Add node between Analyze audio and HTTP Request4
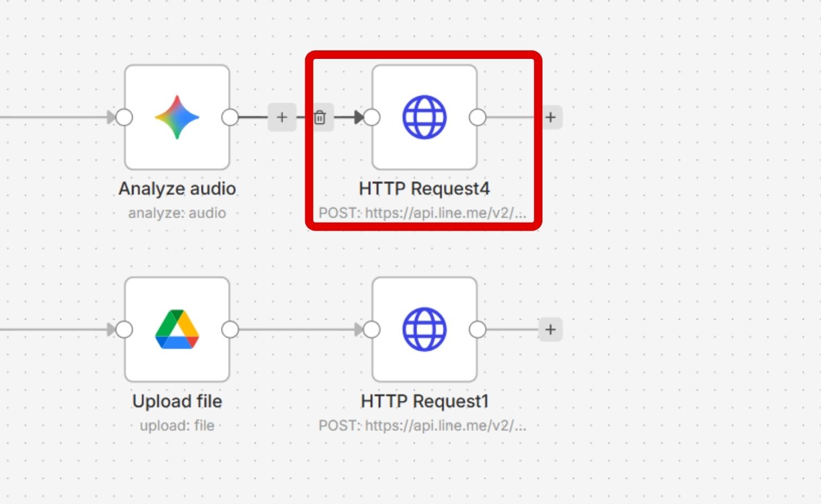Screen dimensions: 821x504 click(x=282, y=117)
